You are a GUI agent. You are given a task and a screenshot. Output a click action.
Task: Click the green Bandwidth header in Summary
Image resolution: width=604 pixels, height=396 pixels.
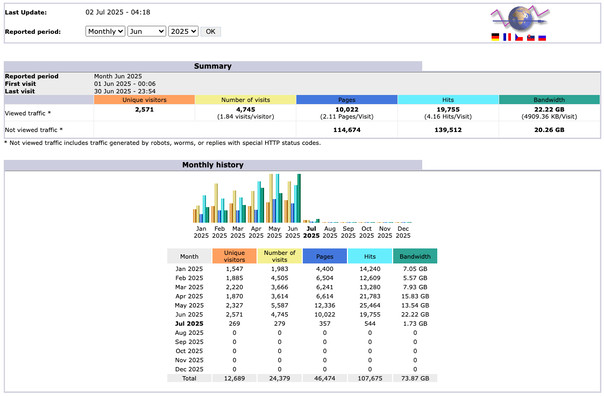coord(549,100)
